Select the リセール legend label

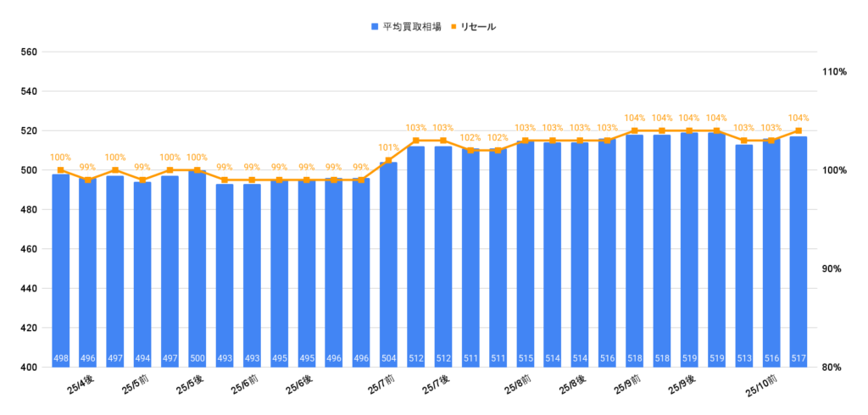(x=478, y=27)
